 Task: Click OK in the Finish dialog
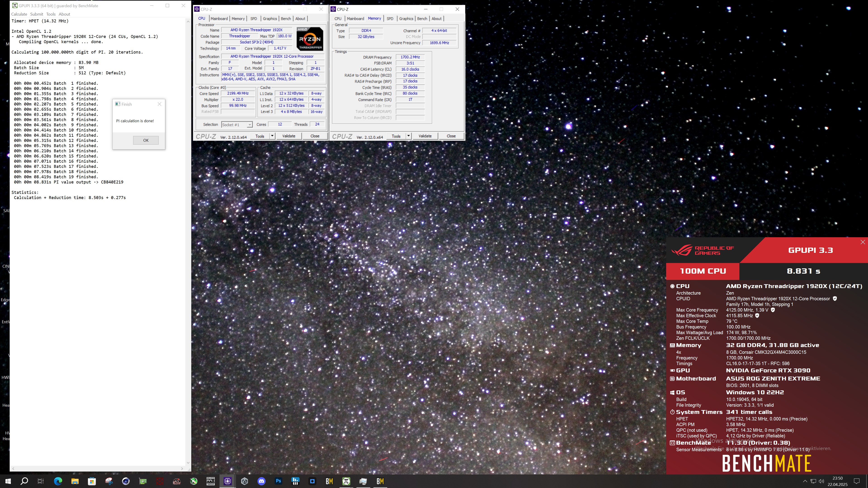tap(146, 140)
